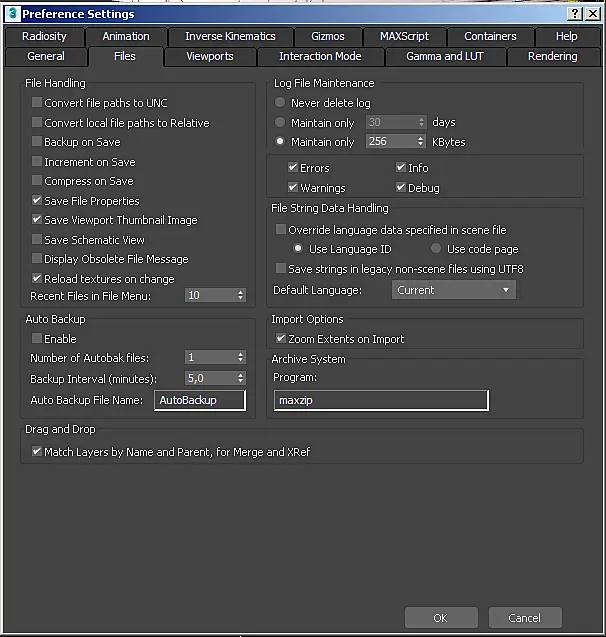Go to Inverse Kinematics tab
Screen dimensions: 606x637
[x=230, y=36]
